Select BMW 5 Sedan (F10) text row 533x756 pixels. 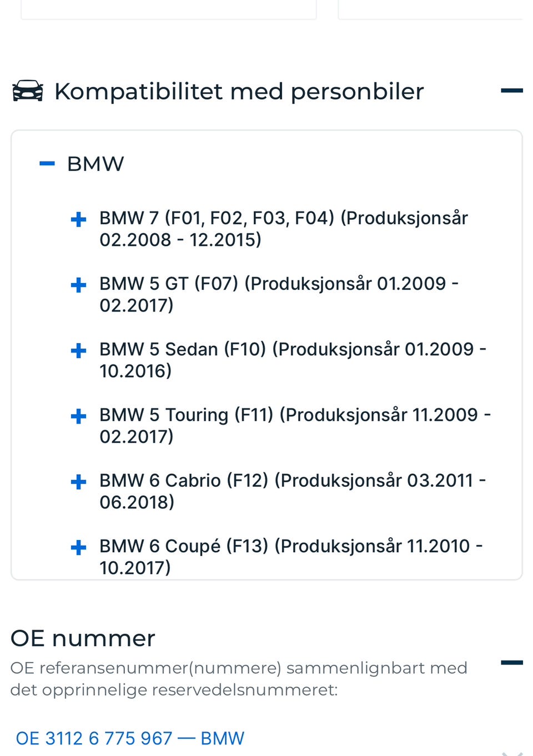tap(291, 359)
